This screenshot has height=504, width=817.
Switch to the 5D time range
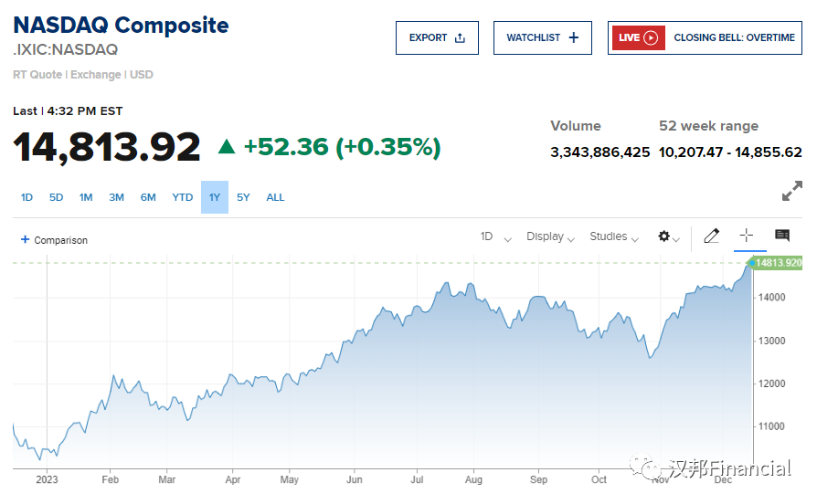[57, 197]
